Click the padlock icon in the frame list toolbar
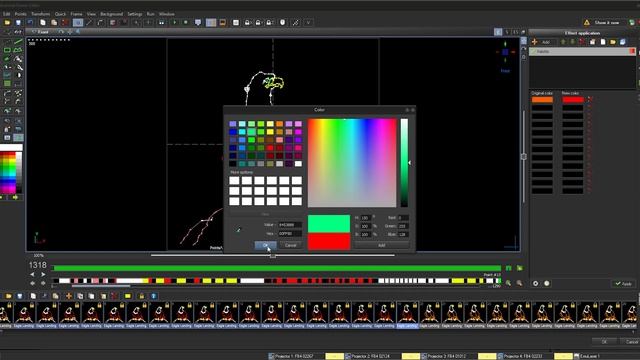The width and height of the screenshot is (640, 360). click(x=141, y=296)
